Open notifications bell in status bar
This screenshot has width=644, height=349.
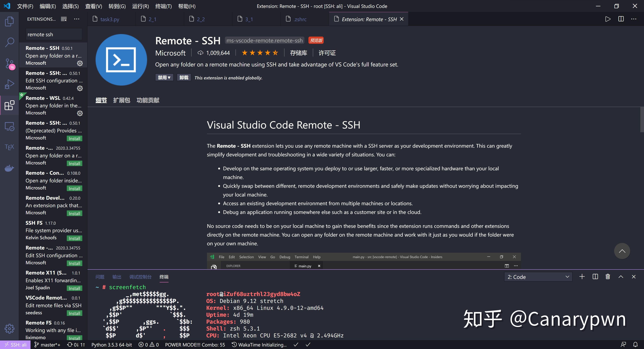click(x=635, y=345)
